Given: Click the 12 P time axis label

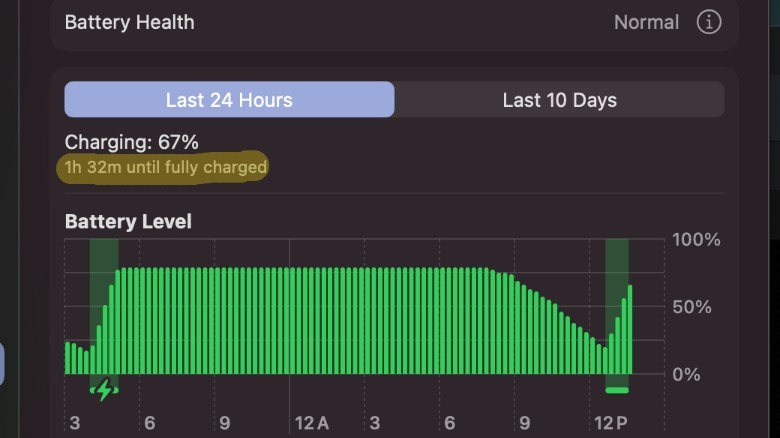Looking at the screenshot, I should [610, 423].
